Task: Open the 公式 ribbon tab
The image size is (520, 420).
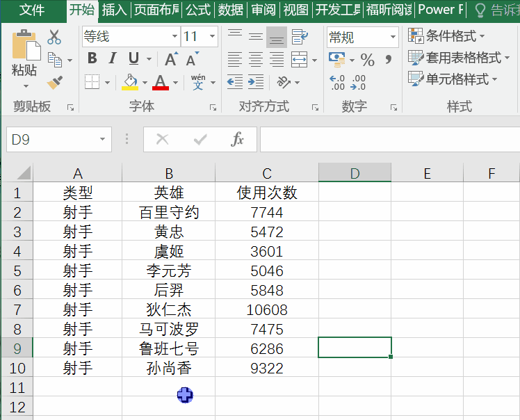Action: tap(198, 10)
